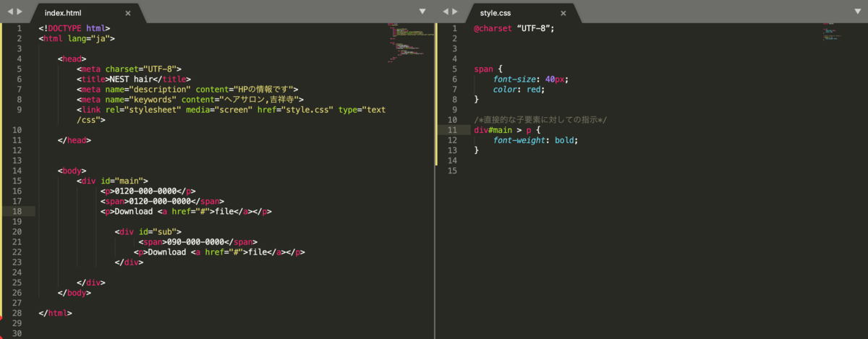Click the <html lang="ja"> line

[x=77, y=38]
